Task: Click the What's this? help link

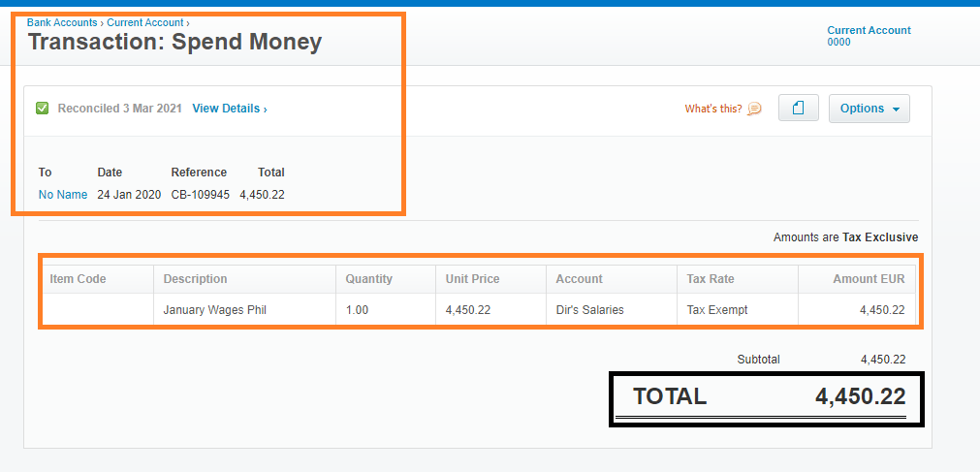Action: (x=713, y=109)
